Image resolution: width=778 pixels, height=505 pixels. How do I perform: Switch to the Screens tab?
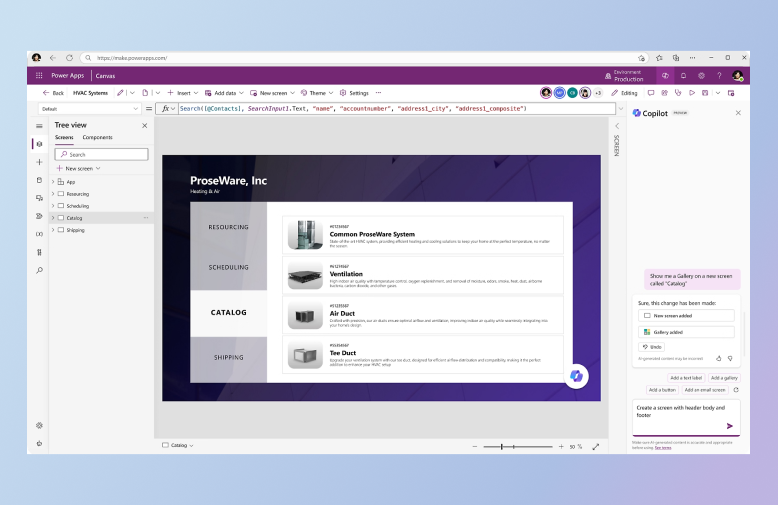pyautogui.click(x=64, y=137)
